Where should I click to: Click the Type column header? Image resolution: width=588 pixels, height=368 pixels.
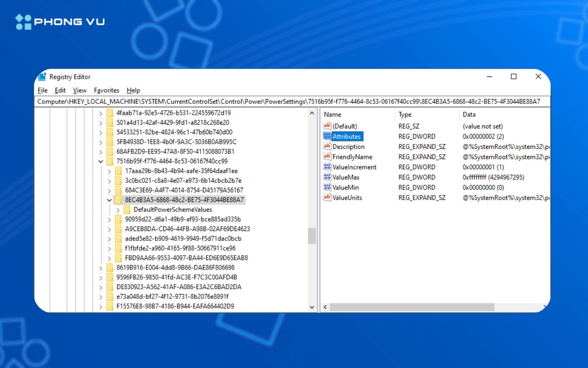coord(405,114)
